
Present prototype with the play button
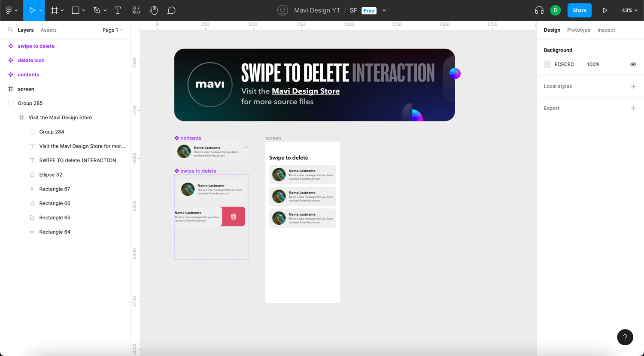tap(605, 10)
